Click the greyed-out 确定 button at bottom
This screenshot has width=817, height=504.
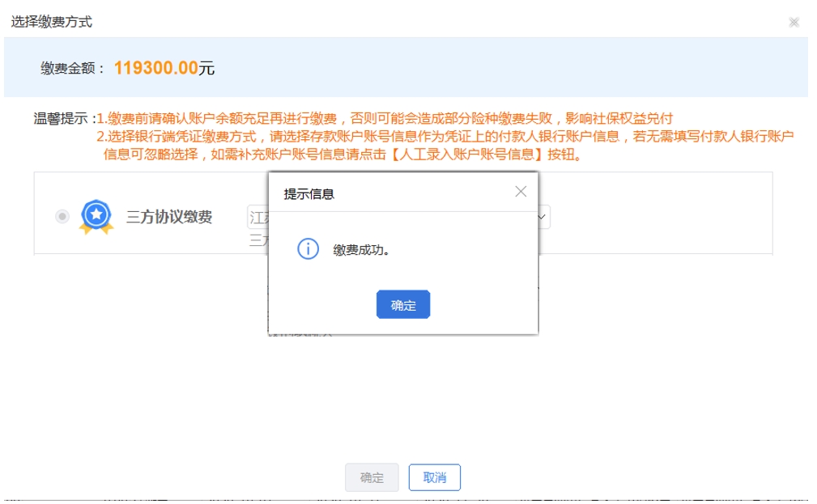(372, 477)
